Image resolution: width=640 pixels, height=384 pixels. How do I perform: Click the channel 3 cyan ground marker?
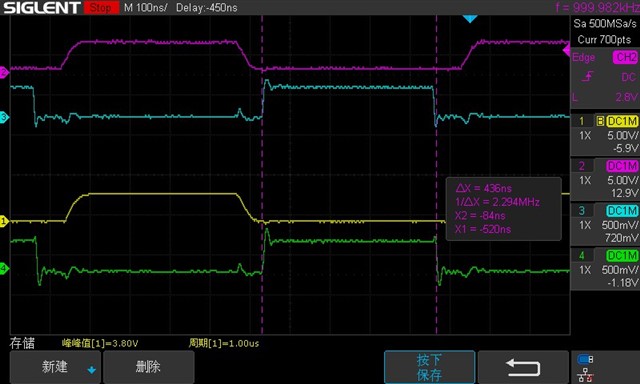(4, 117)
